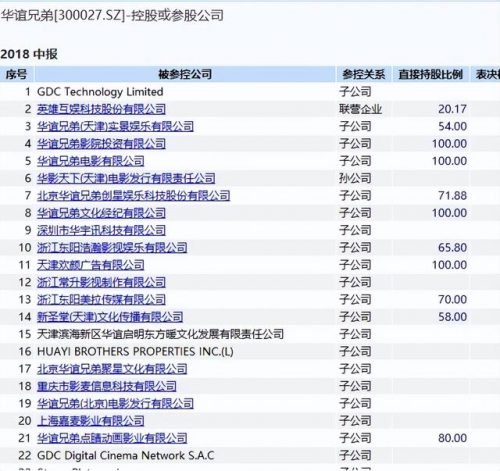Screen dimensions: 500x471
Task: Click the 2018 中报 heading
Action: [x=29, y=54]
